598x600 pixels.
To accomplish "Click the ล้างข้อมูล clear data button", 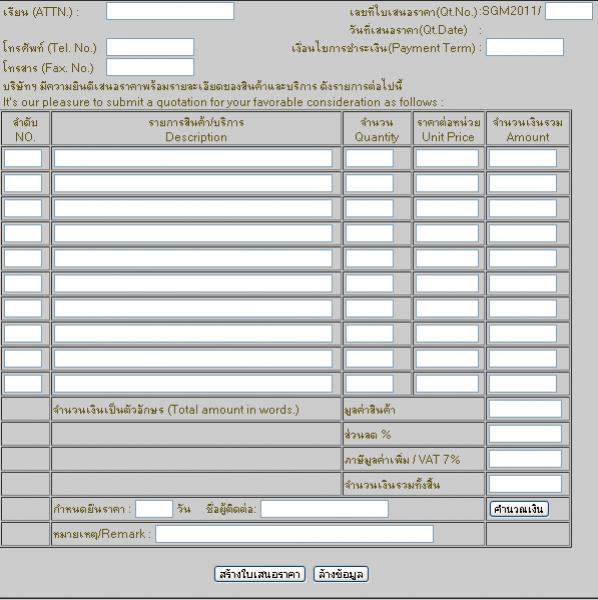I will [341, 574].
